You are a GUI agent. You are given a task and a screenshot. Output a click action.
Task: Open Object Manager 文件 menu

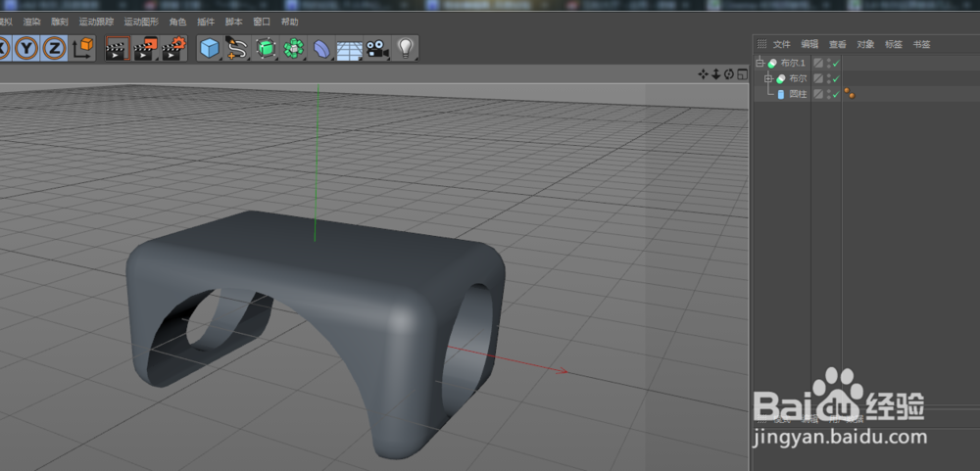[x=782, y=44]
